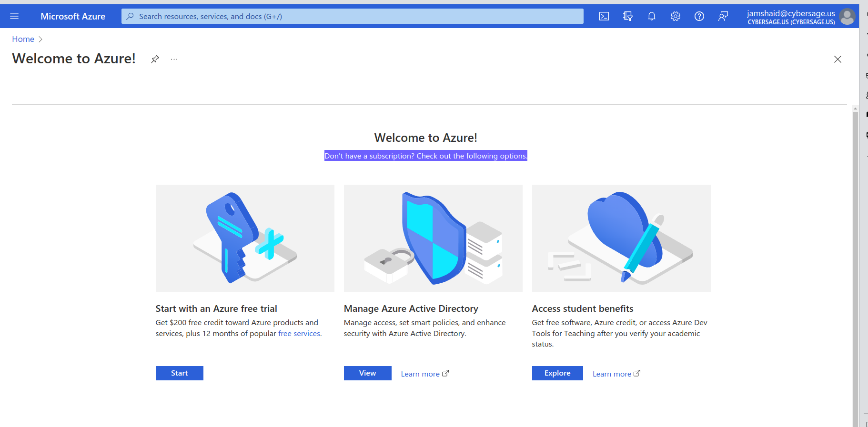Focus the search resources input

coord(353,16)
